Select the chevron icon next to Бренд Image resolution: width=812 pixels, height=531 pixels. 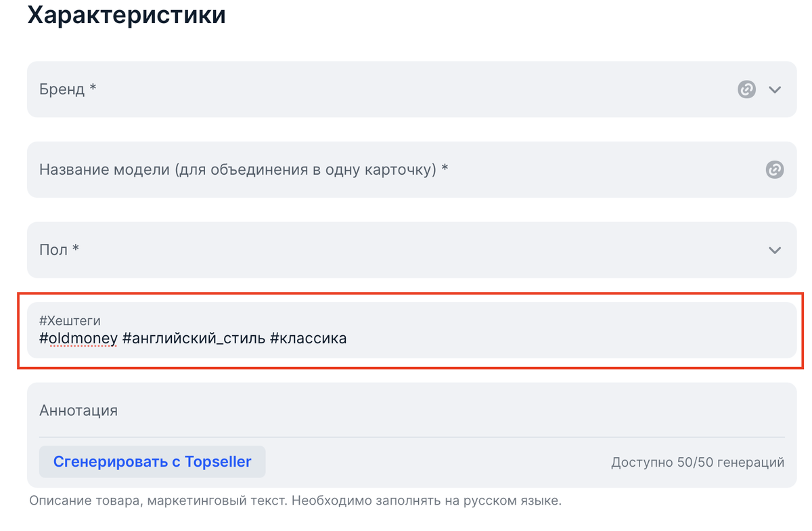pos(775,89)
